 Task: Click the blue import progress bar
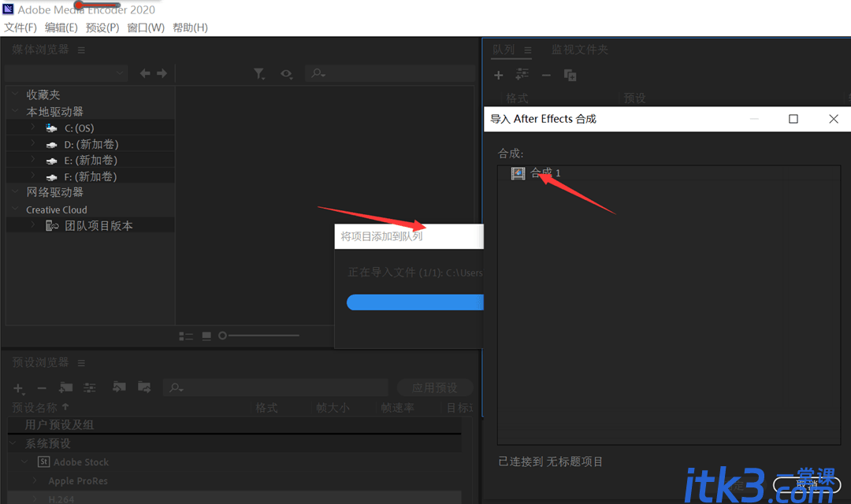pos(415,302)
